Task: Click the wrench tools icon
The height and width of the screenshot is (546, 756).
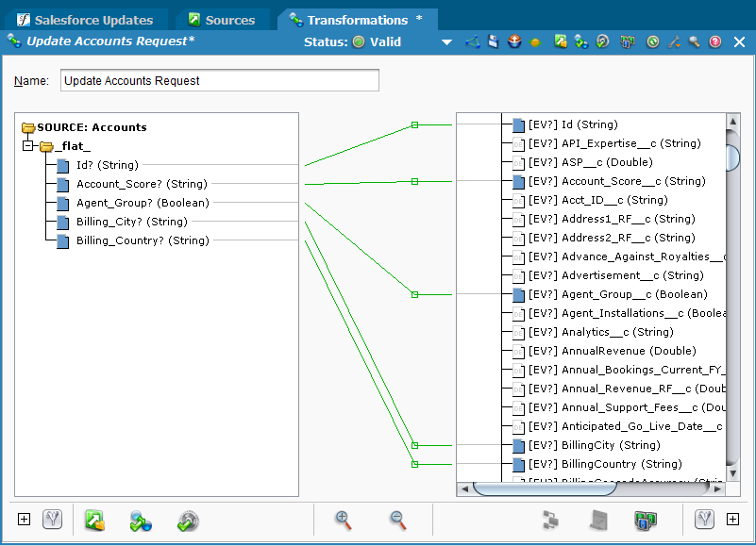Action: (673, 42)
